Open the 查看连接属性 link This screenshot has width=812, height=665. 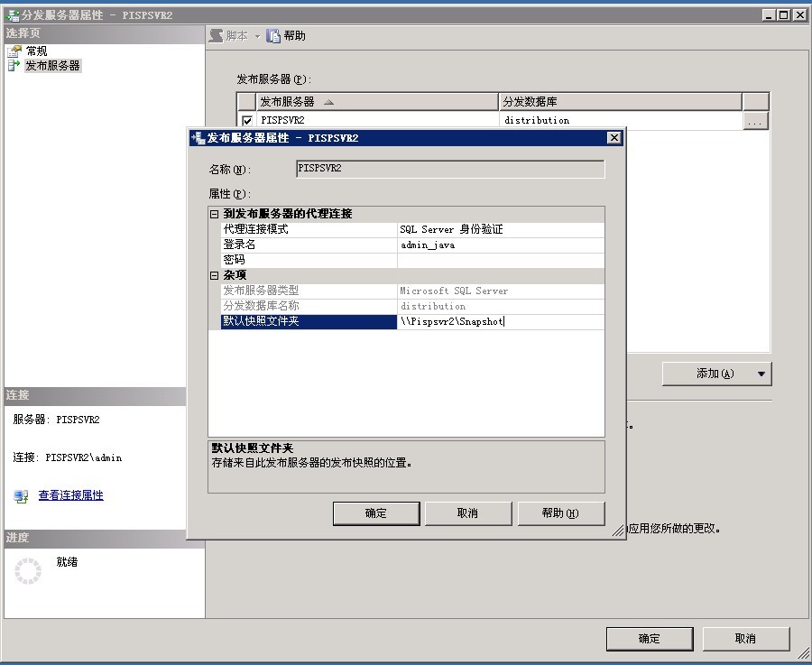[x=70, y=494]
